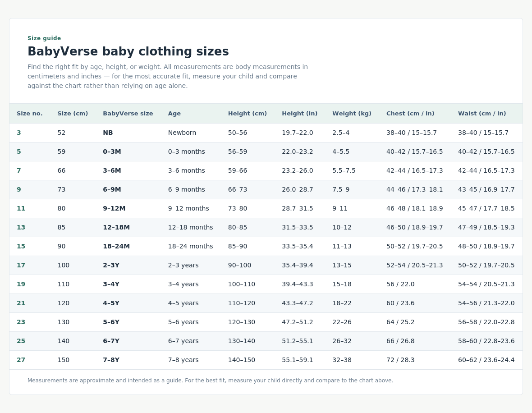Click weight cell '26–32'
The width and height of the screenshot is (532, 413).
pyautogui.click(x=342, y=342)
